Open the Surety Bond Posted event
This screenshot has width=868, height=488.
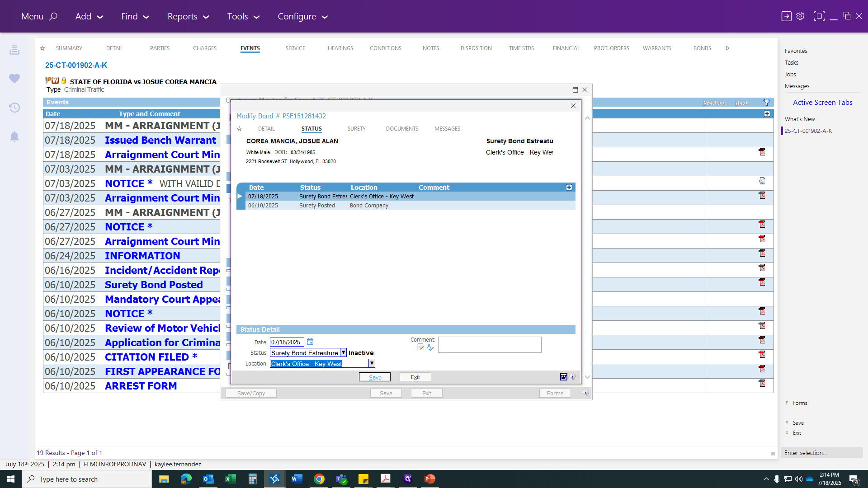click(x=154, y=285)
